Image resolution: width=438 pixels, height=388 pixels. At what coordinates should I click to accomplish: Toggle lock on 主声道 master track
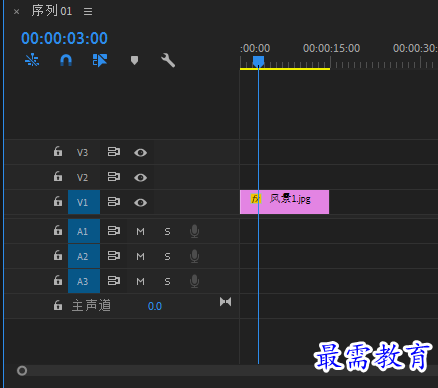click(58, 305)
